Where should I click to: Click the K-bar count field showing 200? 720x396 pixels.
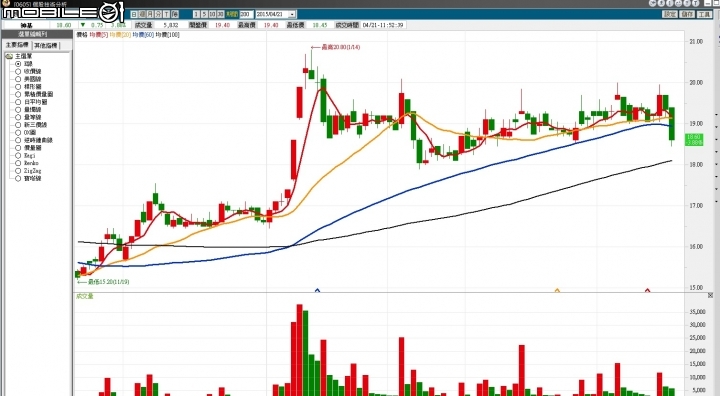point(246,14)
